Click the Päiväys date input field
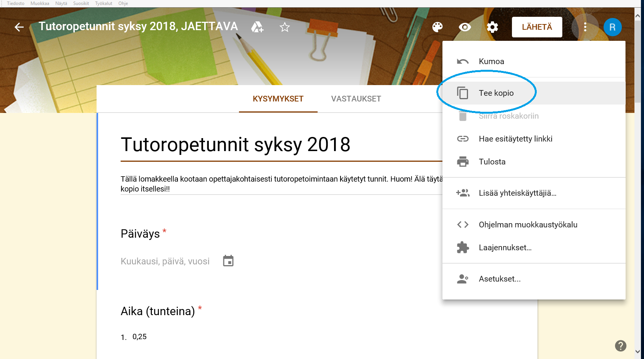Image resolution: width=644 pixels, height=359 pixels. pos(165,261)
